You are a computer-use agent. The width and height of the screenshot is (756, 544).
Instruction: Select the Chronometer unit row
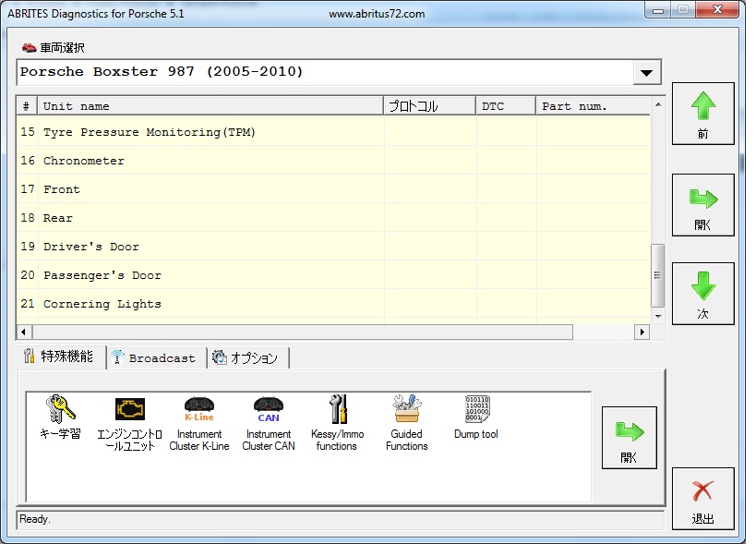[x=333, y=161]
